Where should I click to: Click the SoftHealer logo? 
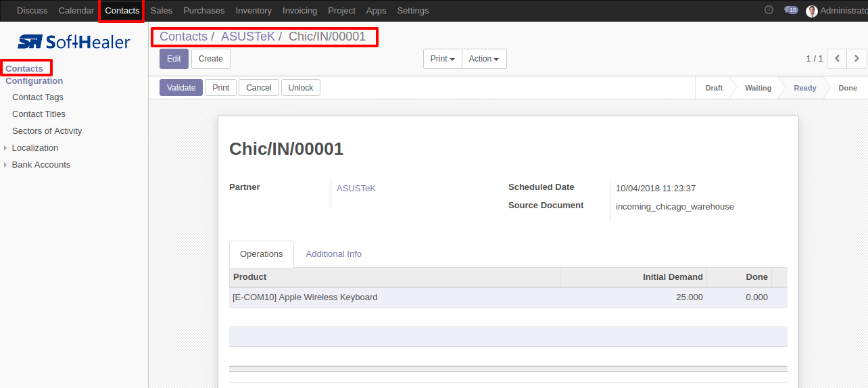click(74, 42)
